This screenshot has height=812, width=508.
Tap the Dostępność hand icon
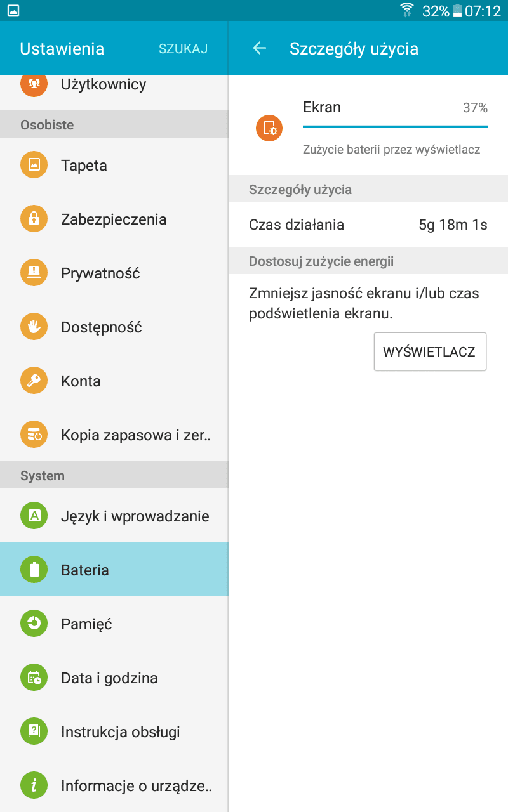(x=34, y=327)
